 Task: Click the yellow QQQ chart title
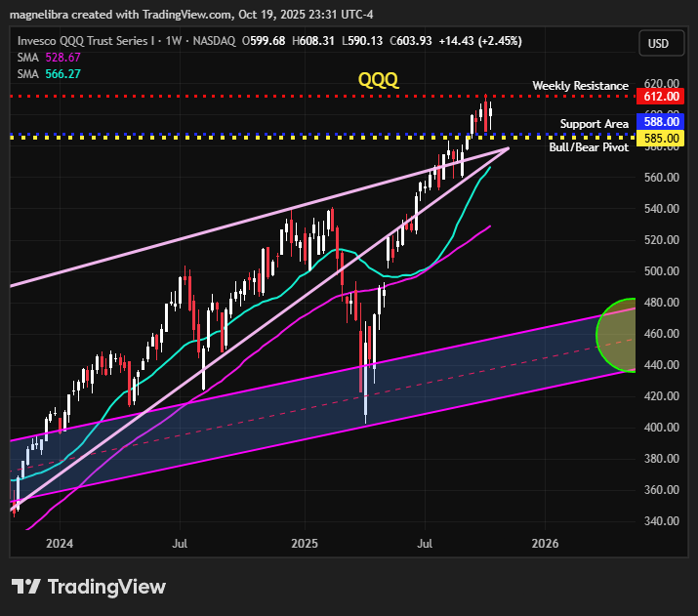tap(379, 80)
